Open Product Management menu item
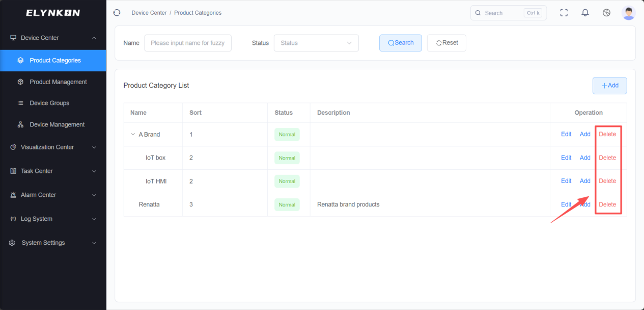Screen dimensions: 644x310 [53, 82]
